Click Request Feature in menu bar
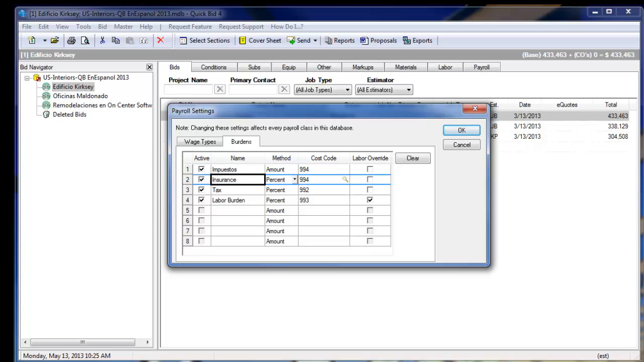 point(190,27)
